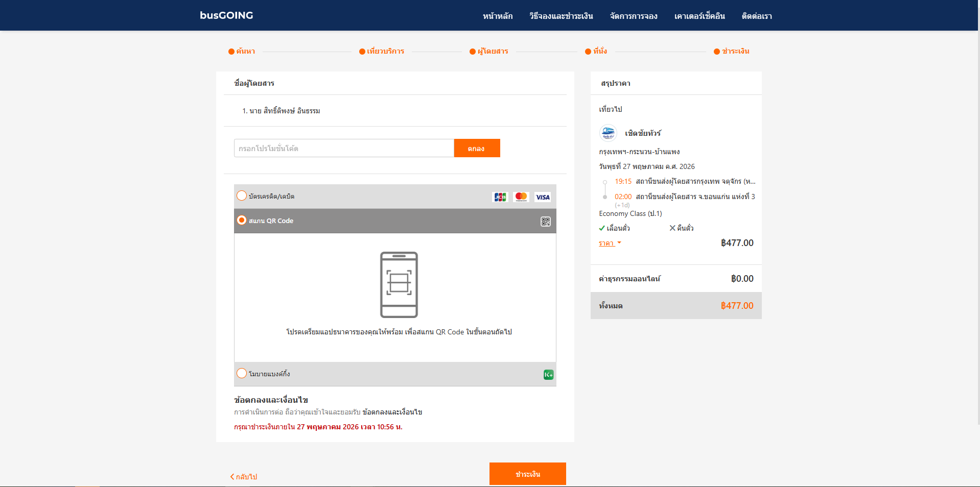Select credit/debit card payment option
The image size is (980, 487).
[242, 196]
